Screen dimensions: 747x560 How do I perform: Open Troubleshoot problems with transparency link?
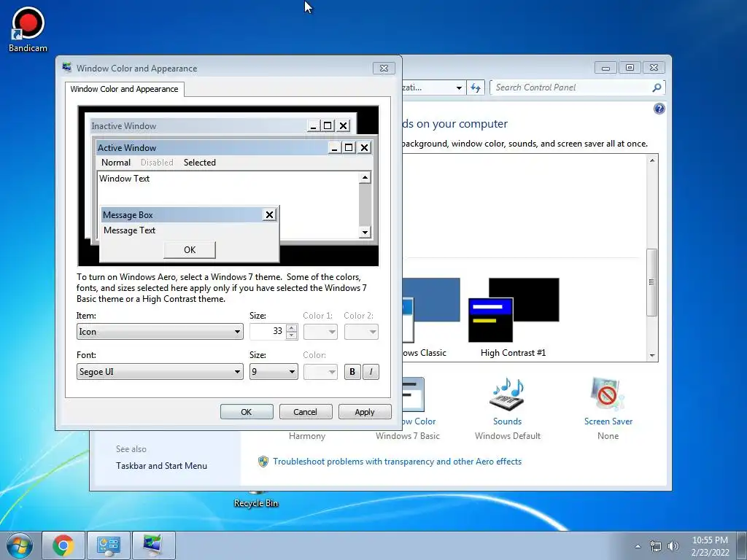(398, 462)
